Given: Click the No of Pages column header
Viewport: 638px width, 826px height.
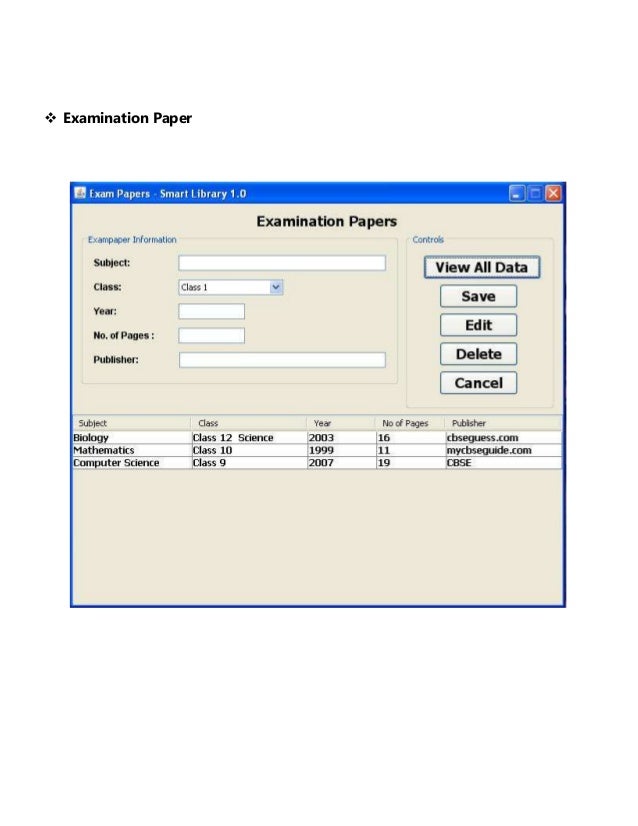Looking at the screenshot, I should 409,423.
